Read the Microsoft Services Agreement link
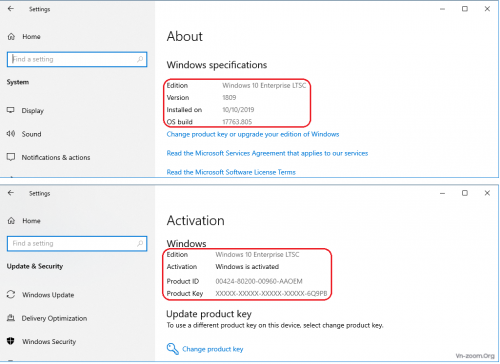Viewport: 500px width, 364px height. 267,153
